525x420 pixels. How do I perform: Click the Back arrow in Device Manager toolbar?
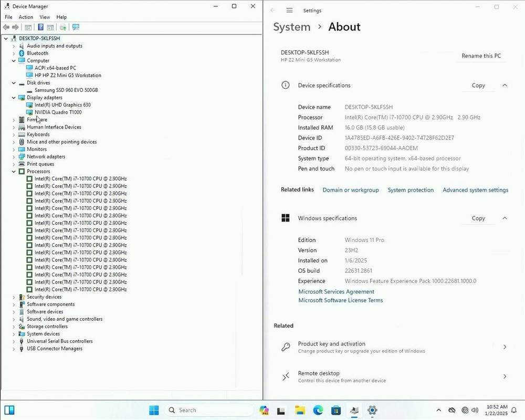[x=6, y=27]
